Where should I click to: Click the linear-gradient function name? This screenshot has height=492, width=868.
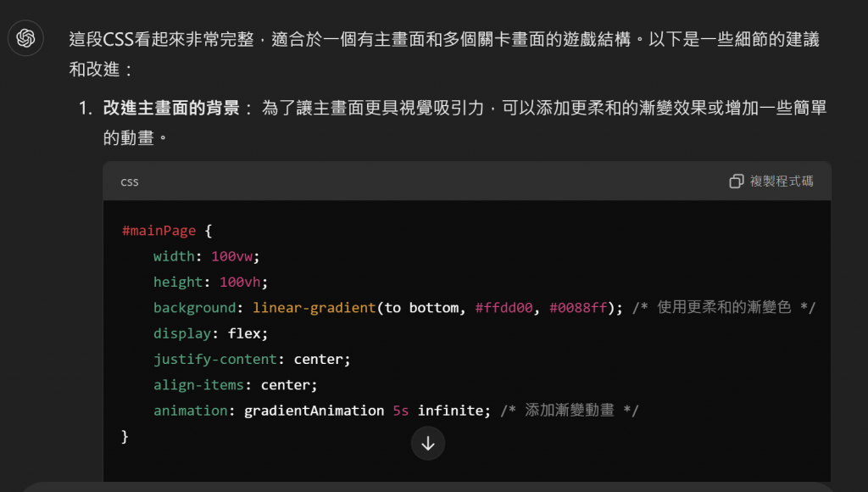(314, 307)
